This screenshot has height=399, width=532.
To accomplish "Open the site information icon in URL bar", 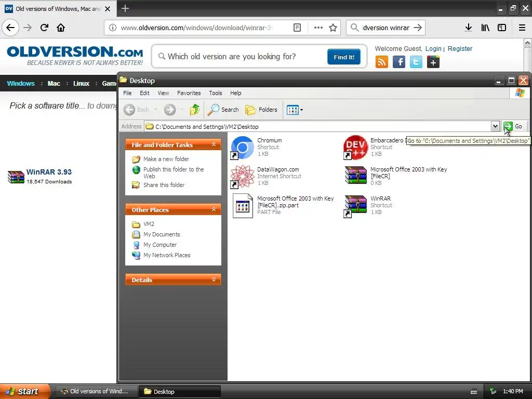I will pos(113,28).
